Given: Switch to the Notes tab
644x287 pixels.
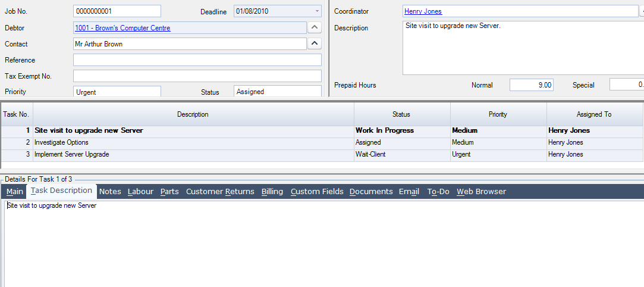Looking at the screenshot, I should pyautogui.click(x=110, y=192).
